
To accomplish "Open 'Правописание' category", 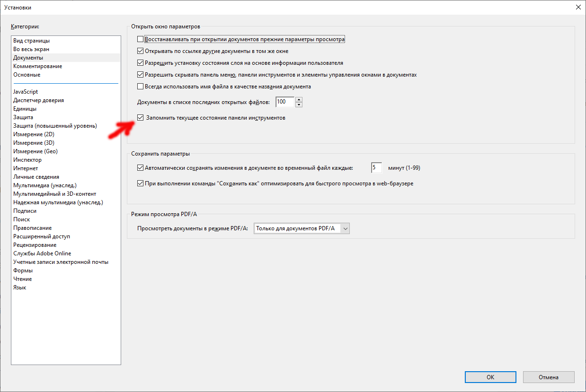I will tap(66, 228).
